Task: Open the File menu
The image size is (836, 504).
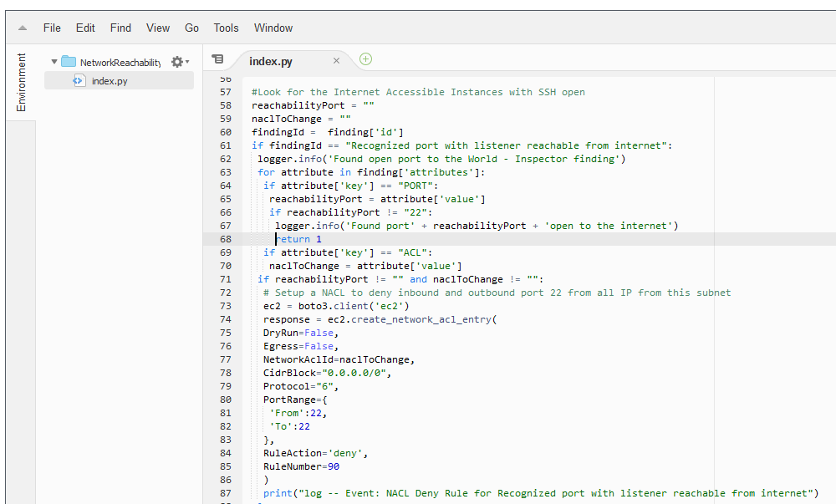Action: point(52,28)
